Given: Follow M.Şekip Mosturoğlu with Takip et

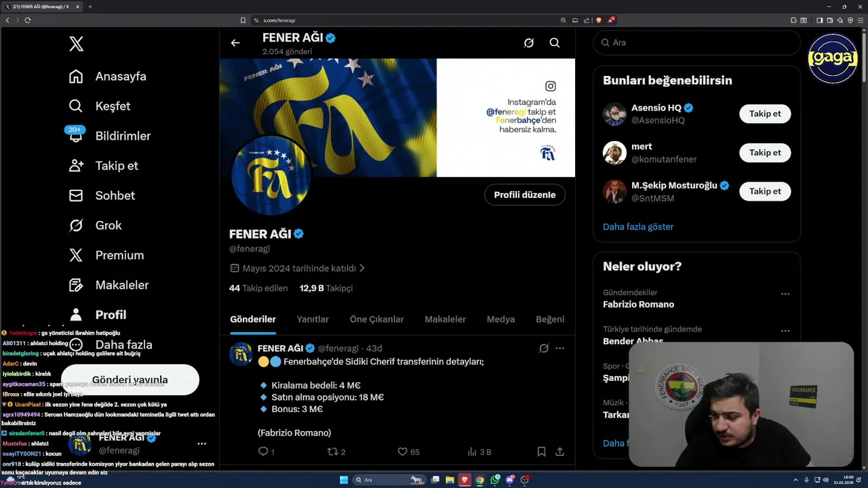Looking at the screenshot, I should pos(765,191).
